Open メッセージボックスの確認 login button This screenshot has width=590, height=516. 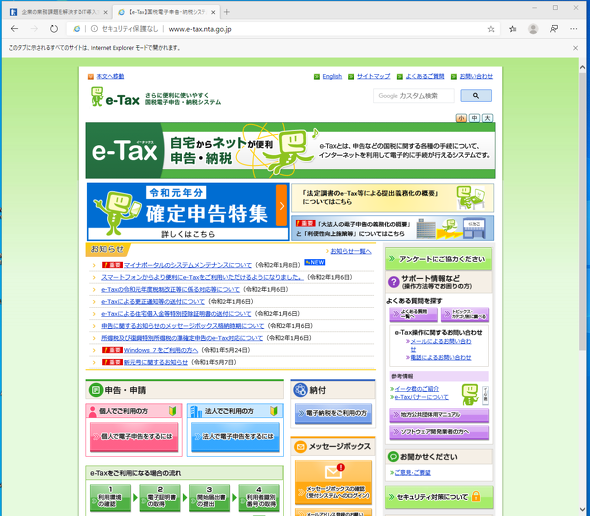(x=333, y=482)
